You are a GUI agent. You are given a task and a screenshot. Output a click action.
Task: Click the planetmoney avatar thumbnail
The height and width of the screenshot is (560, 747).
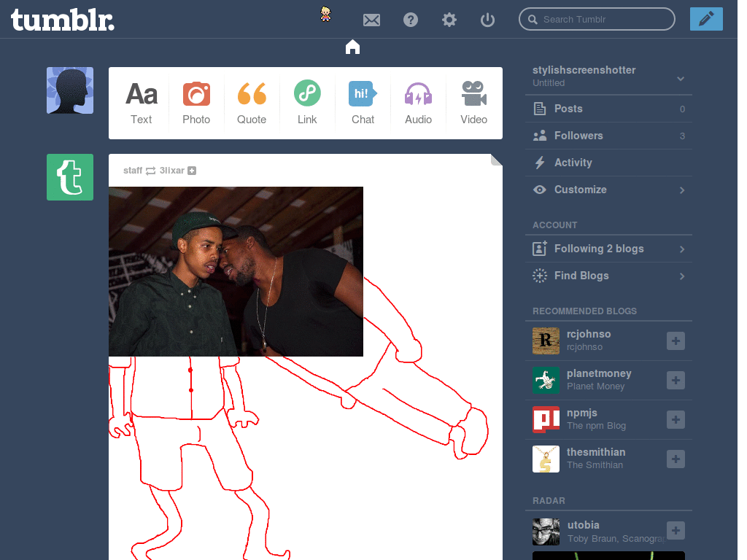tap(546, 380)
